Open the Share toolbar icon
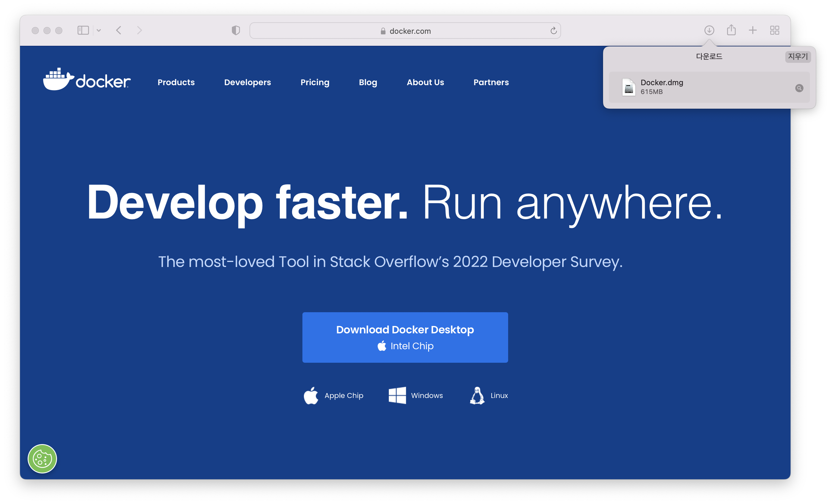 coord(731,30)
